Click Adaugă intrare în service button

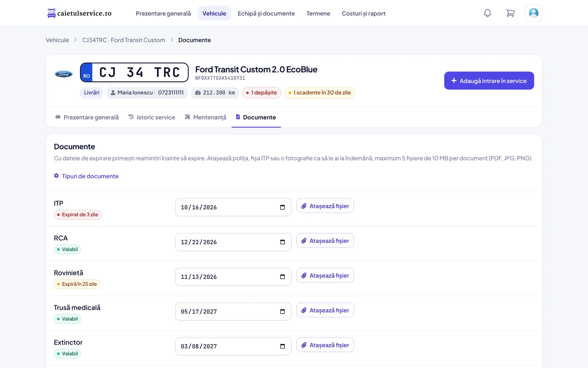click(489, 81)
